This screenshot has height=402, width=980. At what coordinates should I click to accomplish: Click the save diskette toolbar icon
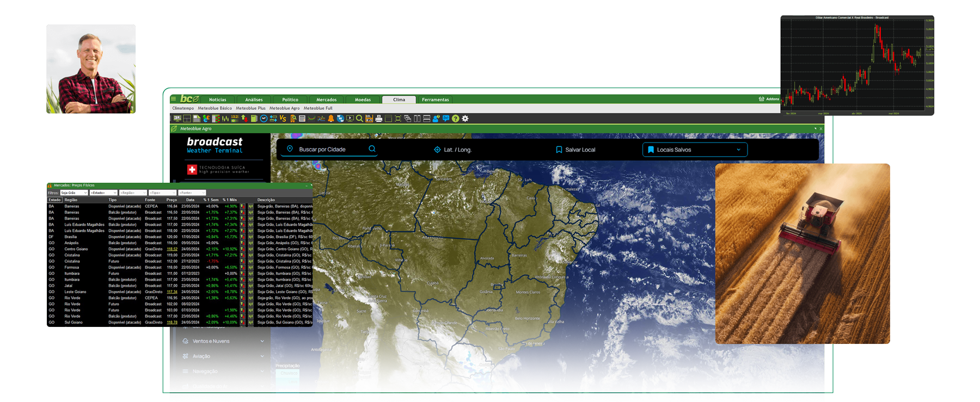point(197,119)
